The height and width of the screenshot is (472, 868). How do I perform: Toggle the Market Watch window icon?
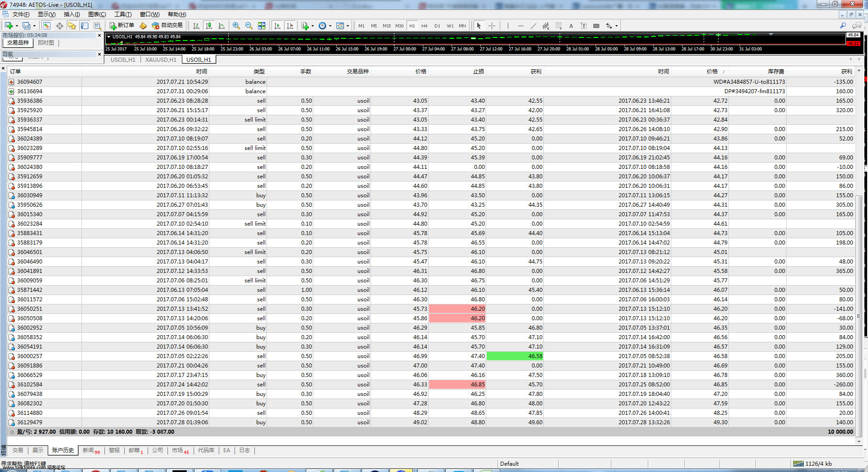pyautogui.click(x=47, y=26)
